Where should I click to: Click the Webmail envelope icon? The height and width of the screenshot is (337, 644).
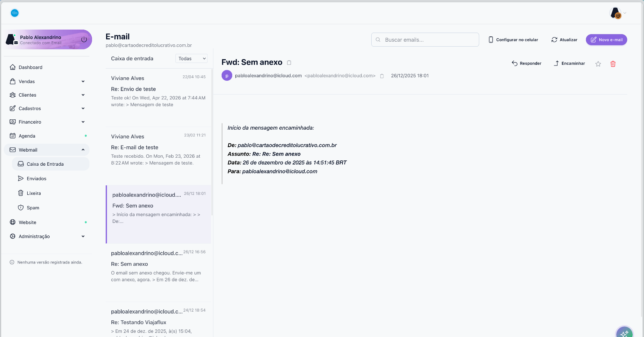tap(13, 150)
